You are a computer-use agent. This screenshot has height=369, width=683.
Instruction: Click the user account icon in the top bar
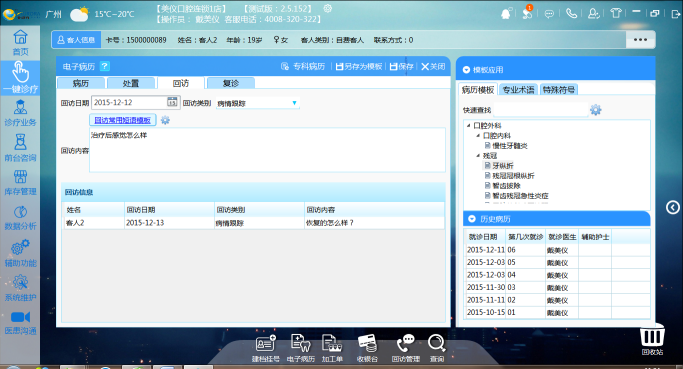coord(593,14)
